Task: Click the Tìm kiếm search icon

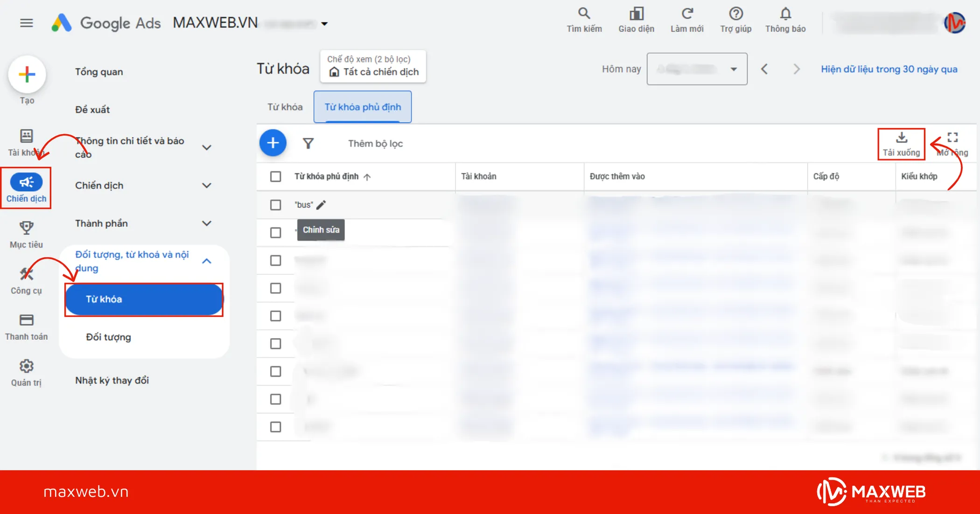Action: (584, 14)
